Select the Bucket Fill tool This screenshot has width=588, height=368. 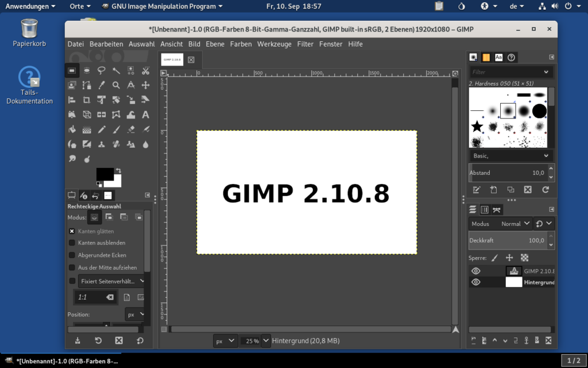(72, 129)
